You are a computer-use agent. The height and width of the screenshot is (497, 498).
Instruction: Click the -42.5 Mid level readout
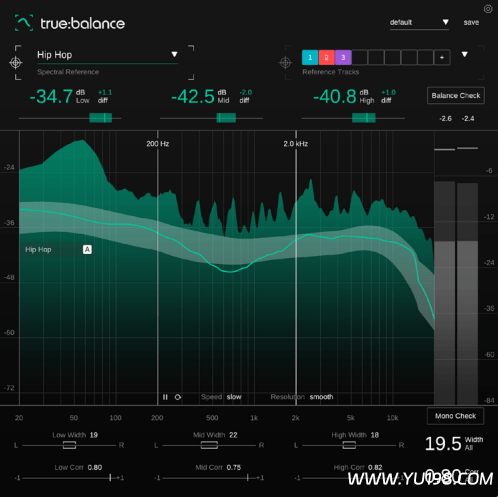point(193,97)
